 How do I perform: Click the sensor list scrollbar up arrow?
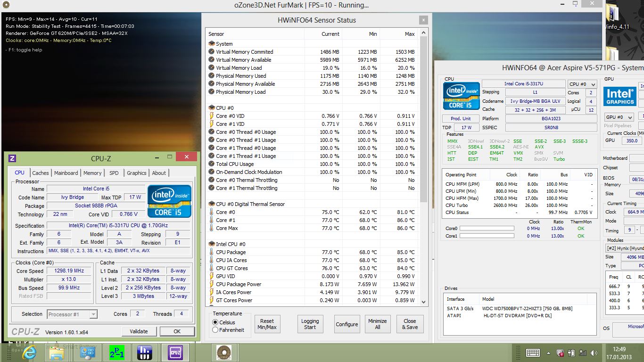pos(423,32)
